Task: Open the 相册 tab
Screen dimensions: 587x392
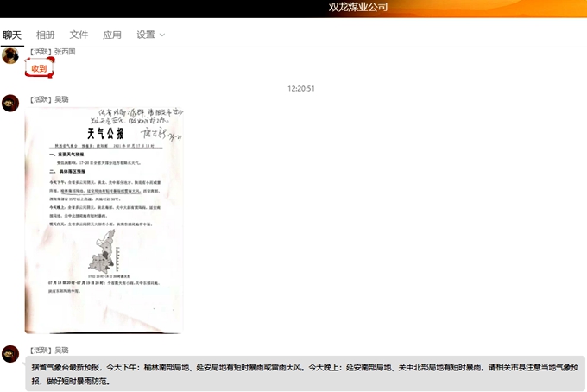Action: 45,35
